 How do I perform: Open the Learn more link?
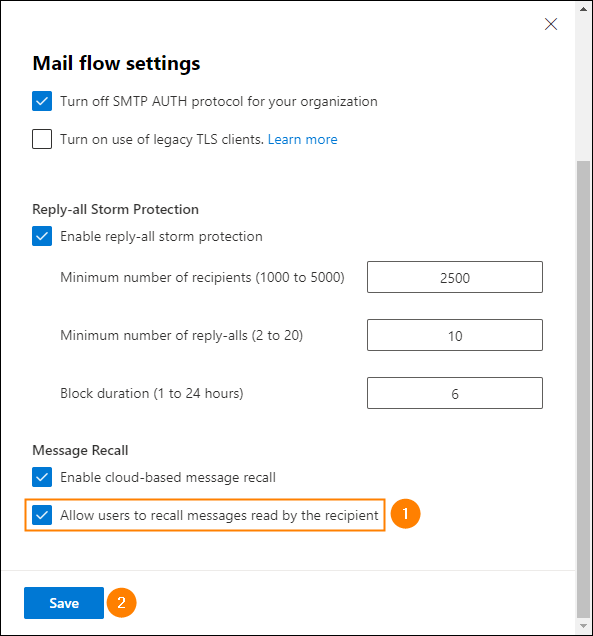click(x=302, y=140)
